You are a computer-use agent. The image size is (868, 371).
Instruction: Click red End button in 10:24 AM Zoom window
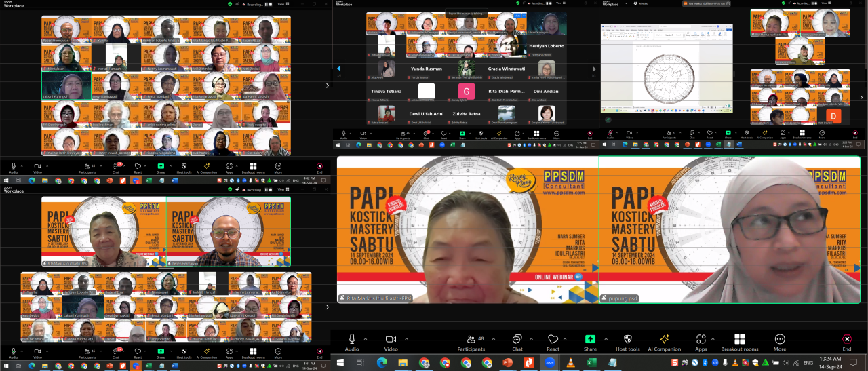coord(847,343)
